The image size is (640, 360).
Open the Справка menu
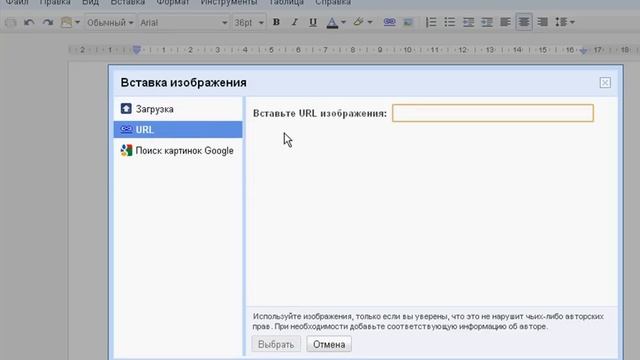click(333, 2)
